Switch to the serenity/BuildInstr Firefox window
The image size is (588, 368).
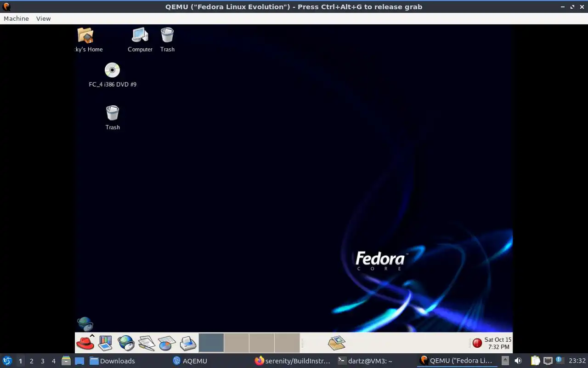293,361
